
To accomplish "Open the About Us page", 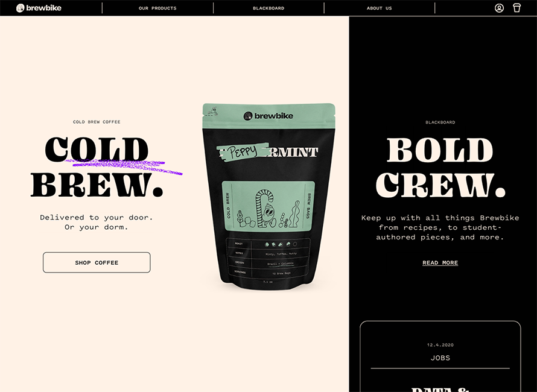I will (379, 8).
